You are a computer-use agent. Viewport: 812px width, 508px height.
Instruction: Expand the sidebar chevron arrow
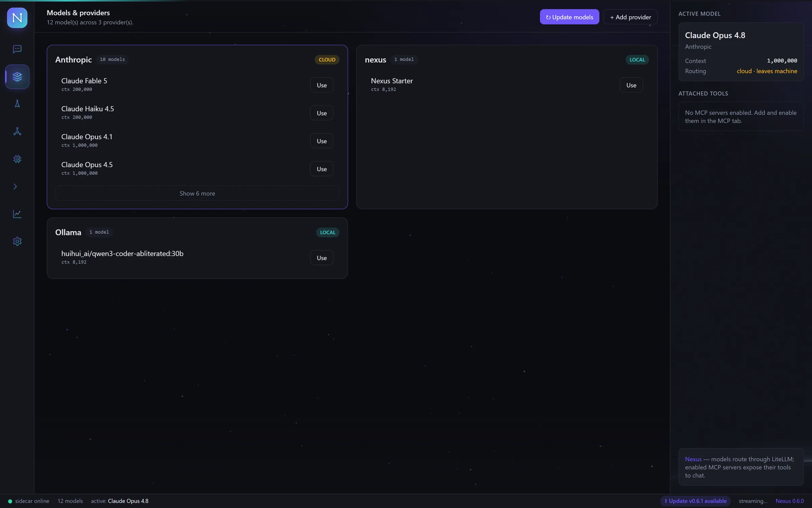coord(15,187)
